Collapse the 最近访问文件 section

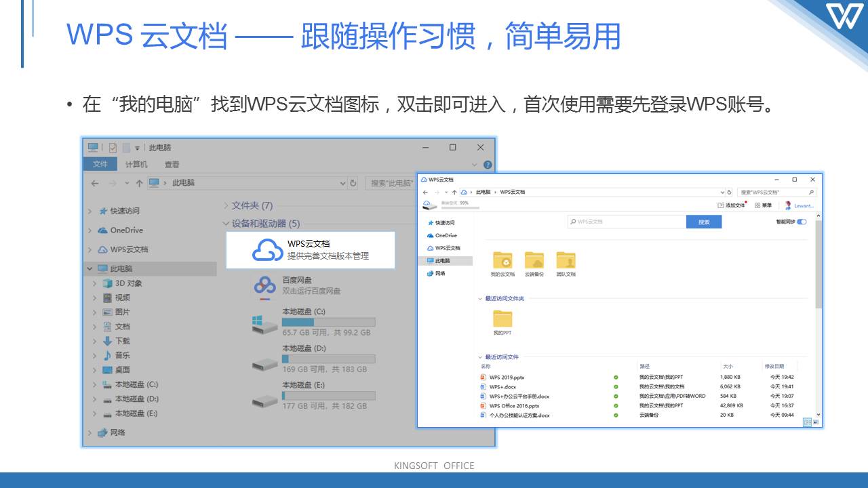pos(480,357)
